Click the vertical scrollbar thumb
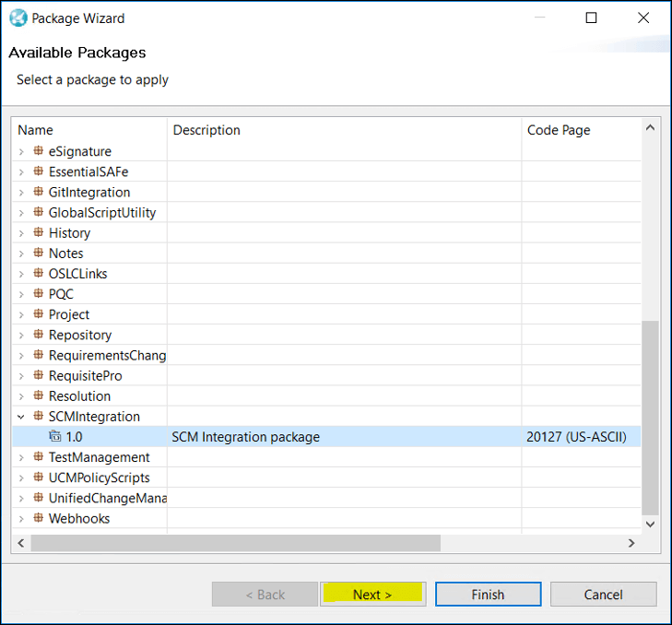This screenshot has height=625, width=672. click(650, 418)
